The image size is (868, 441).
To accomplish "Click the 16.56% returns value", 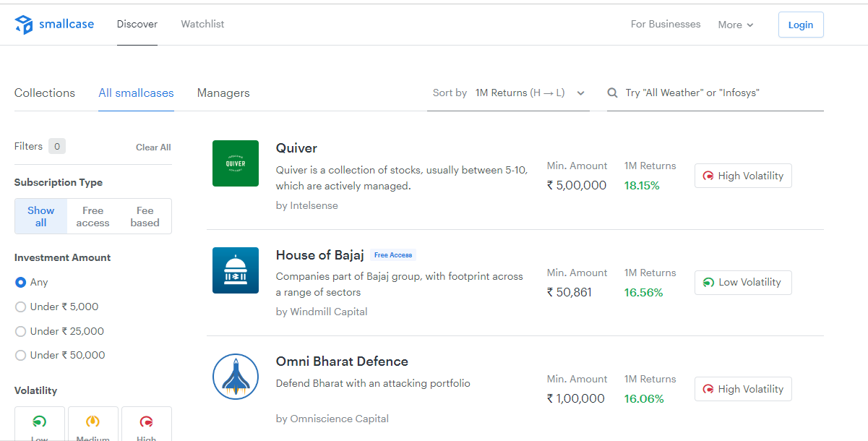I will click(643, 293).
